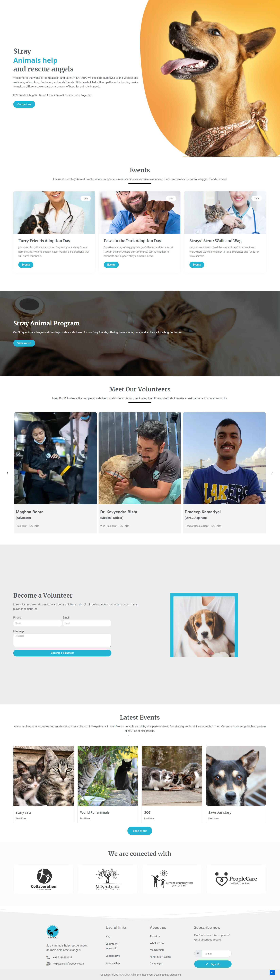Click the phone icon beside +91 number

(x=48, y=958)
